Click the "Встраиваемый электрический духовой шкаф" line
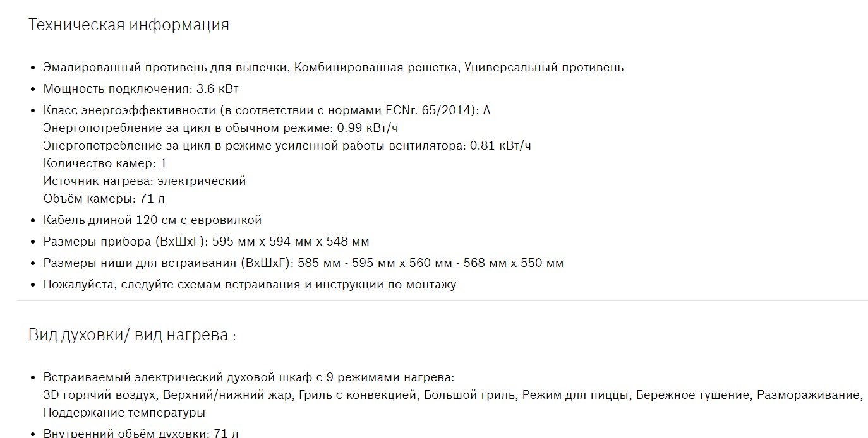 (x=248, y=378)
